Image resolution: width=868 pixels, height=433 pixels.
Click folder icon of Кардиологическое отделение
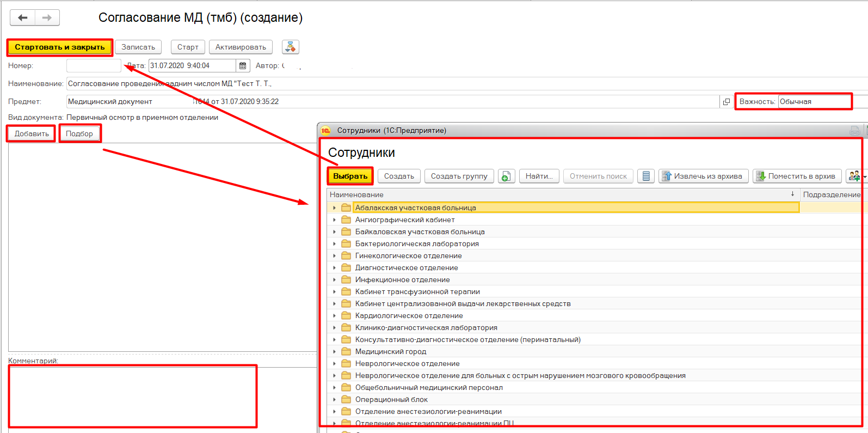346,315
